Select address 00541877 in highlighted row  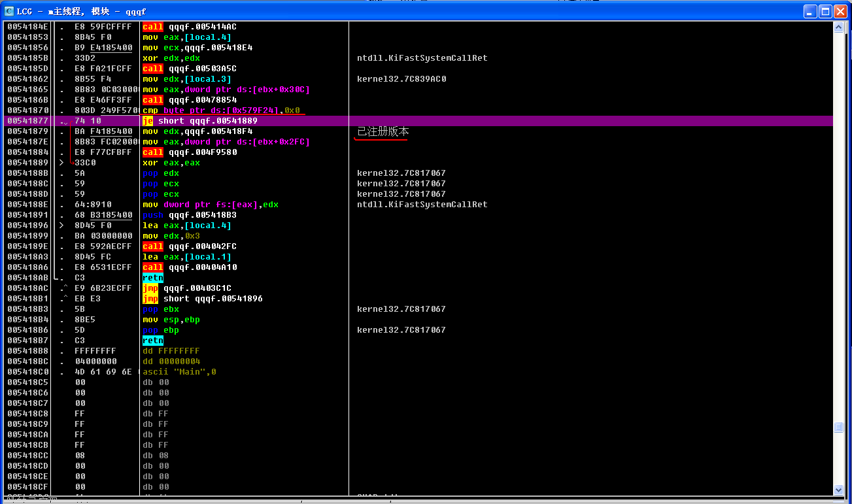(x=28, y=121)
